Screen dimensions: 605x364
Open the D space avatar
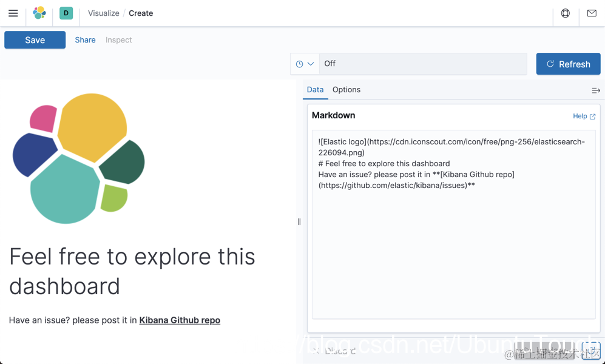coord(66,13)
